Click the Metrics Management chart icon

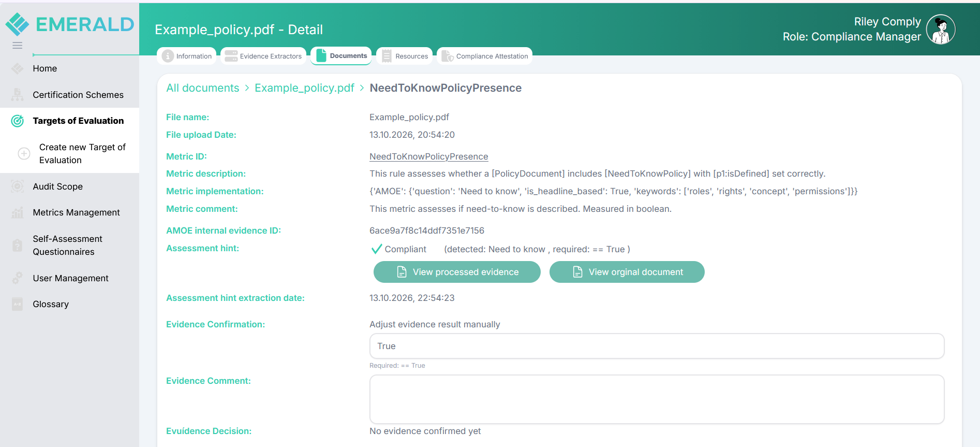pyautogui.click(x=18, y=212)
